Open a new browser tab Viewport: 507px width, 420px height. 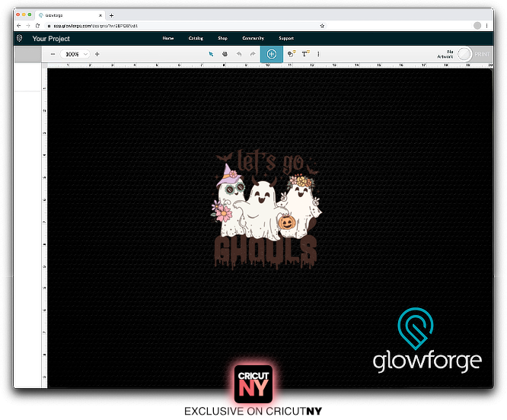pyautogui.click(x=112, y=15)
